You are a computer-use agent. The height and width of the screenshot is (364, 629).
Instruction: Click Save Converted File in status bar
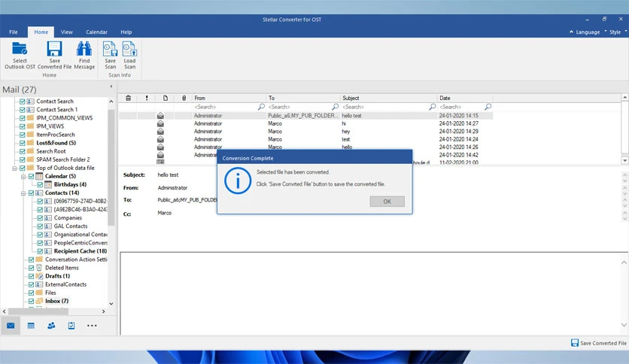[598, 343]
